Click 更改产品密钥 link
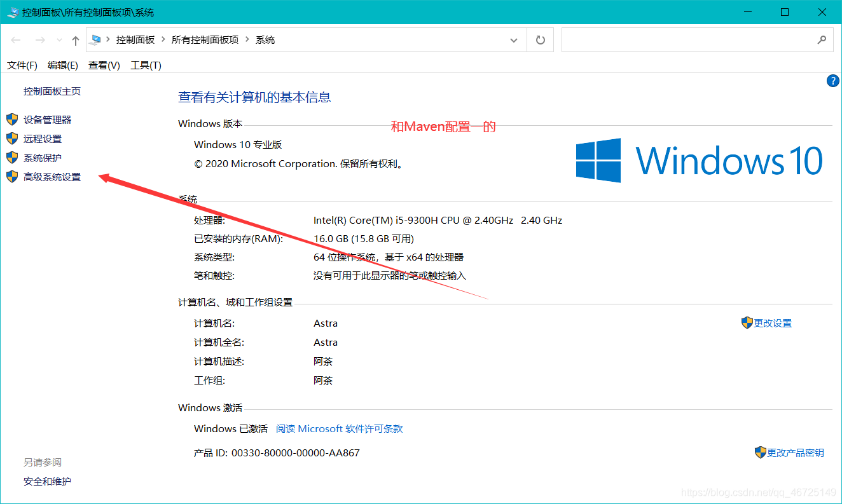 tap(796, 453)
